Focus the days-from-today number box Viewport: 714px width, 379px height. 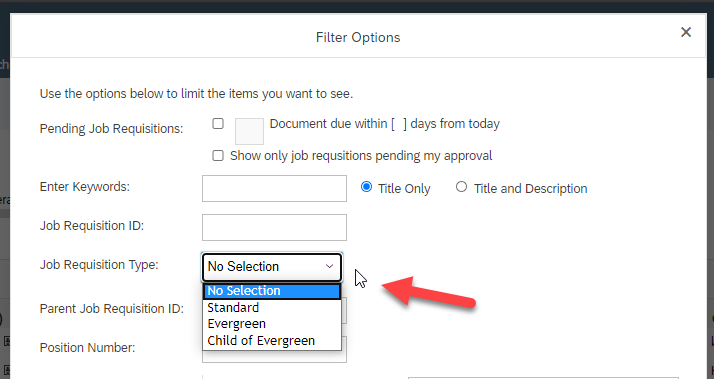249,131
